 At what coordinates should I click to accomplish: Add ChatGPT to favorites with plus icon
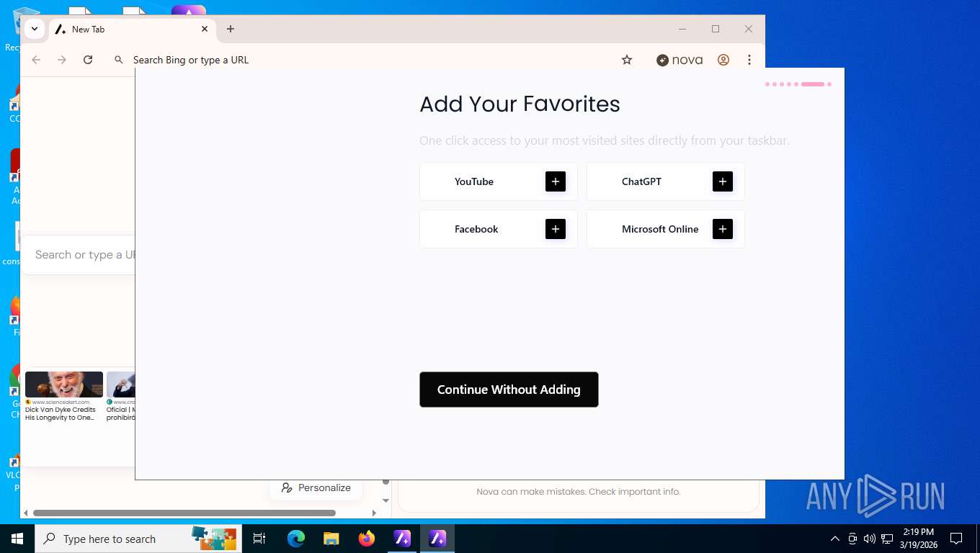[x=723, y=181]
